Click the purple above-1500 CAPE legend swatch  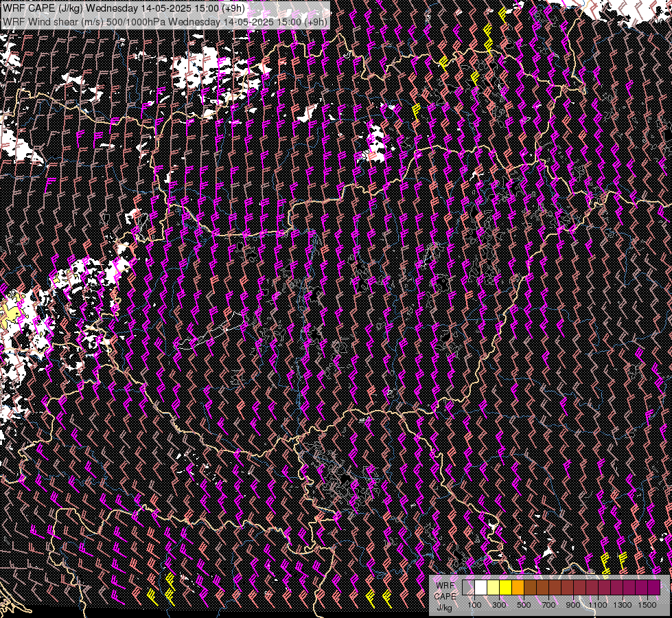click(654, 588)
